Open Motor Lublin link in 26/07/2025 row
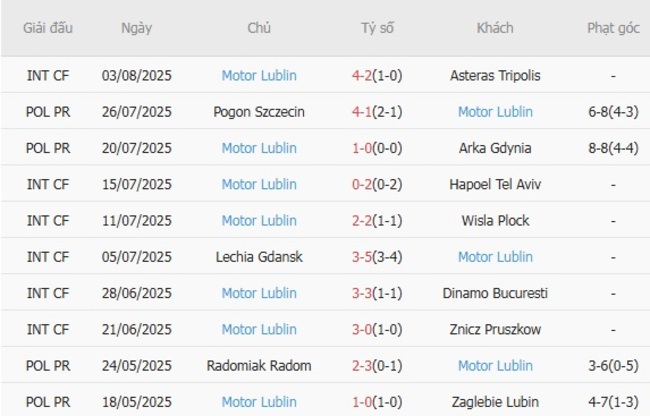Viewport: 650px width, 416px height. pos(495,112)
